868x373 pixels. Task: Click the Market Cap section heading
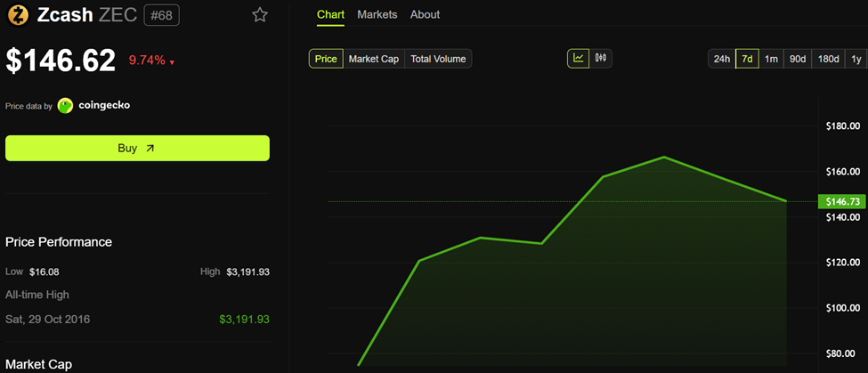38,364
